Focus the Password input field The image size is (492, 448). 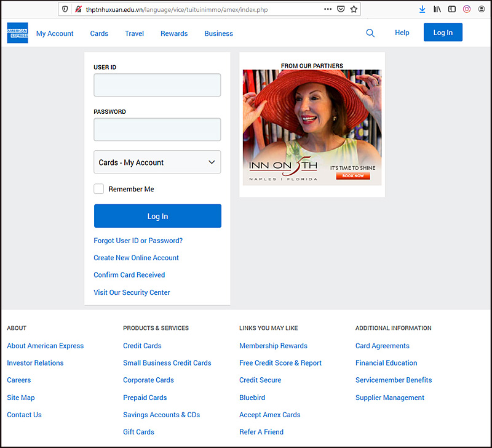(157, 129)
